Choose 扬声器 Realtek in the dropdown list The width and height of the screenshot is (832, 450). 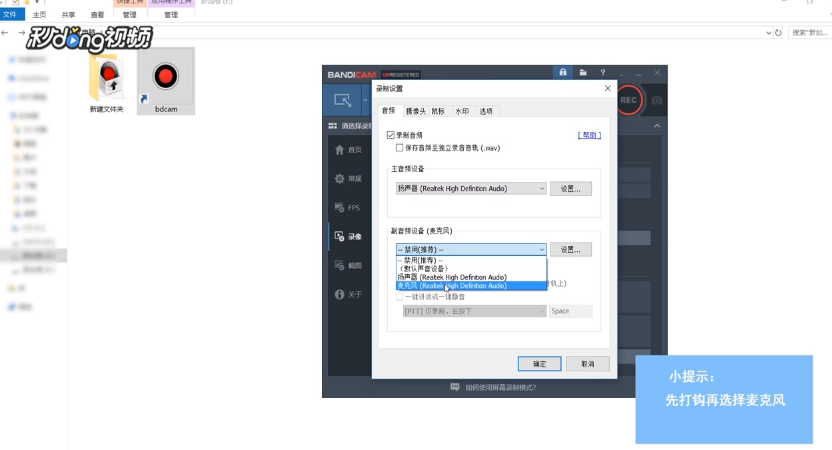471,277
